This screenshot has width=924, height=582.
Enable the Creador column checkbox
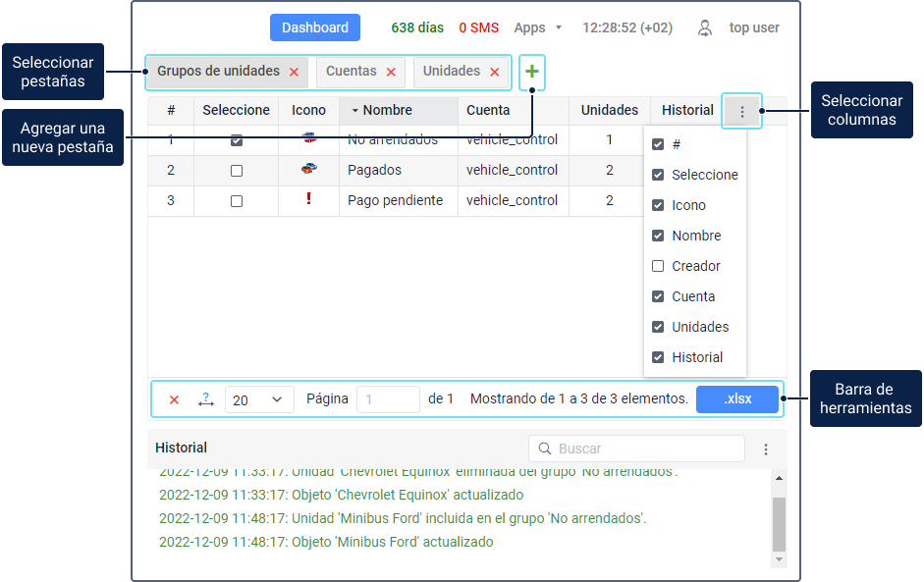(x=658, y=266)
